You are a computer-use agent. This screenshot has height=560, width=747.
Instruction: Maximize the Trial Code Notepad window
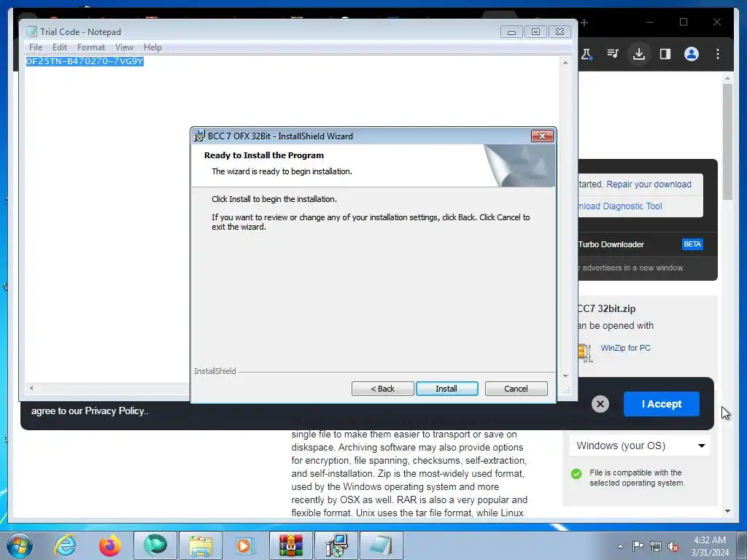click(535, 32)
